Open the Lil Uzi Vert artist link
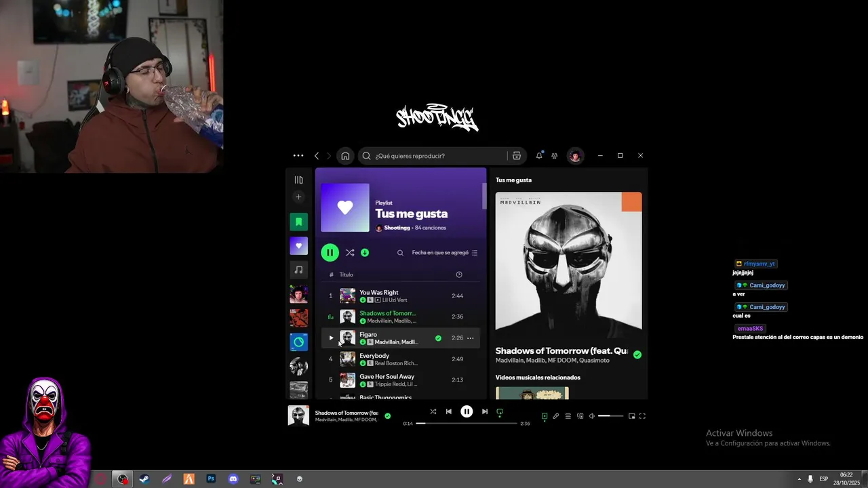868x488 pixels. coord(395,300)
